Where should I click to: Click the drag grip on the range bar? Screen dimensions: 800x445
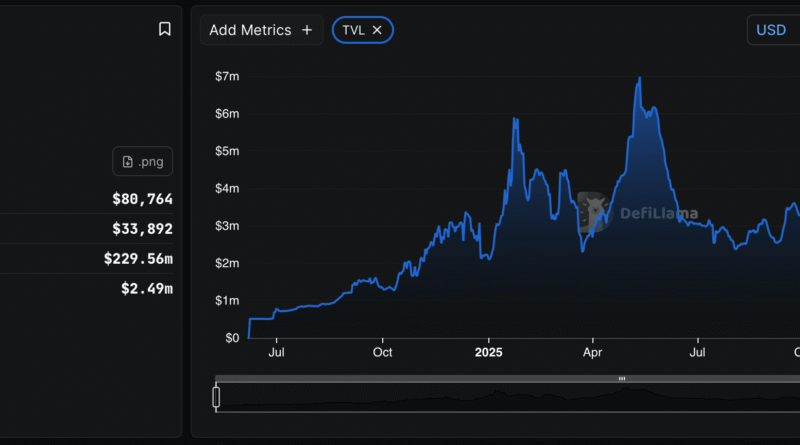[x=621, y=379]
